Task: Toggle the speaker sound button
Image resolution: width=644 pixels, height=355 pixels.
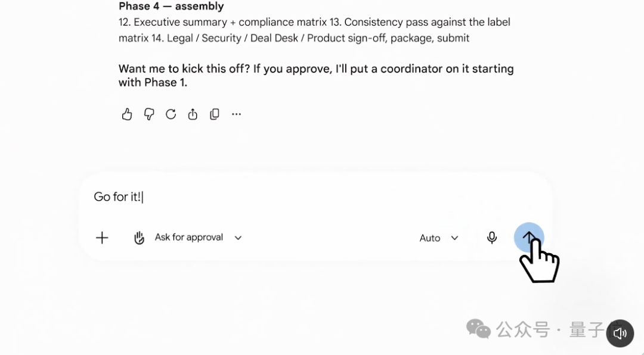Action: [x=620, y=333]
